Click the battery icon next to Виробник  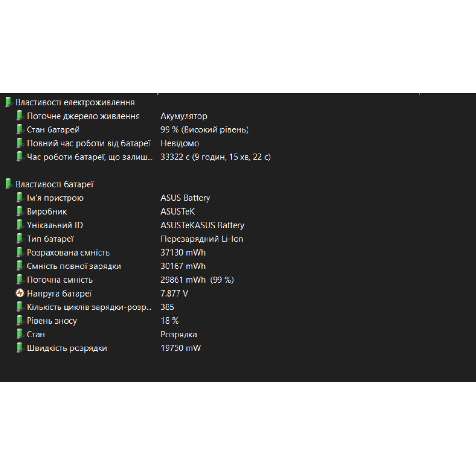point(20,211)
